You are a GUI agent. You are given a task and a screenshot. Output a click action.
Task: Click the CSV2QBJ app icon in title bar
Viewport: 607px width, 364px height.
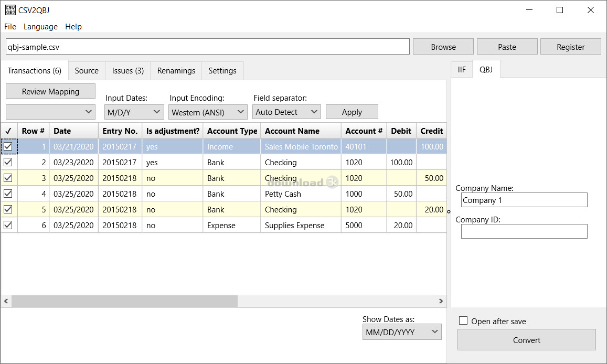(x=10, y=10)
